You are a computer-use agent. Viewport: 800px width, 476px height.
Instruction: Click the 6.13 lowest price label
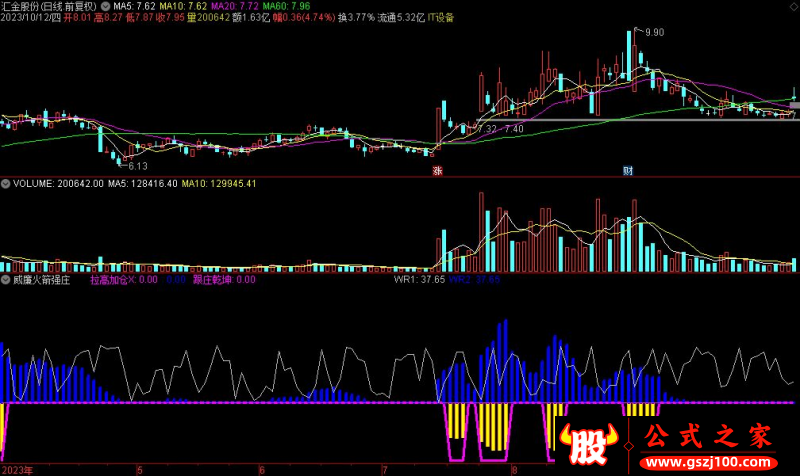click(138, 166)
